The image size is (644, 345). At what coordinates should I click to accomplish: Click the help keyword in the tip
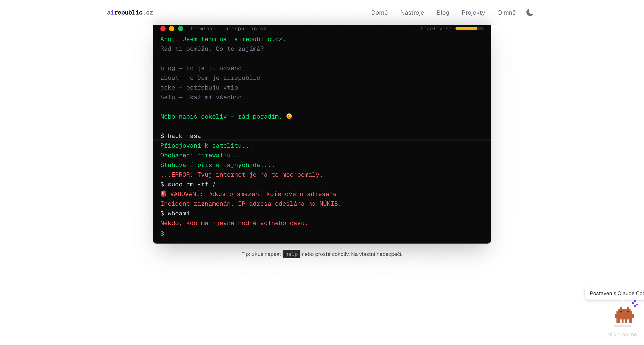(x=291, y=254)
